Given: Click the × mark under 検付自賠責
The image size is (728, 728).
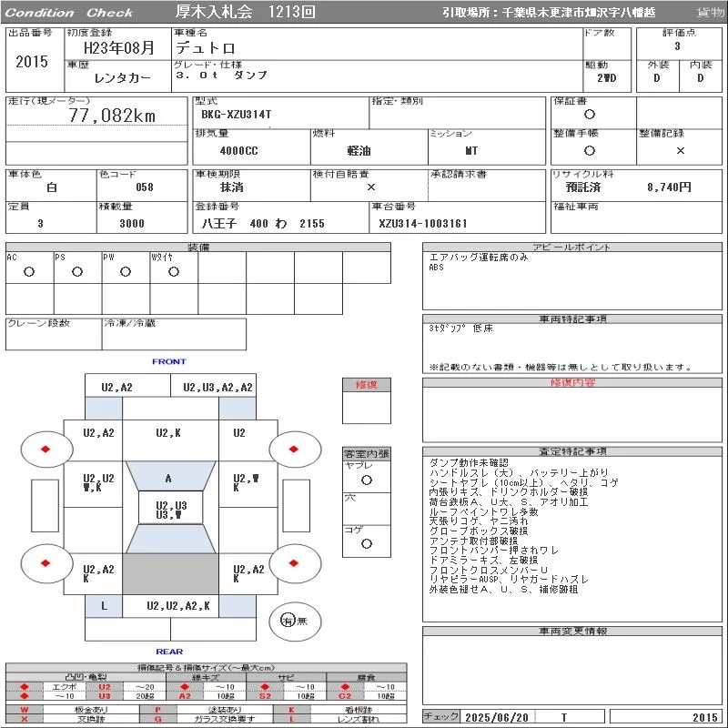Looking at the screenshot, I should (371, 187).
